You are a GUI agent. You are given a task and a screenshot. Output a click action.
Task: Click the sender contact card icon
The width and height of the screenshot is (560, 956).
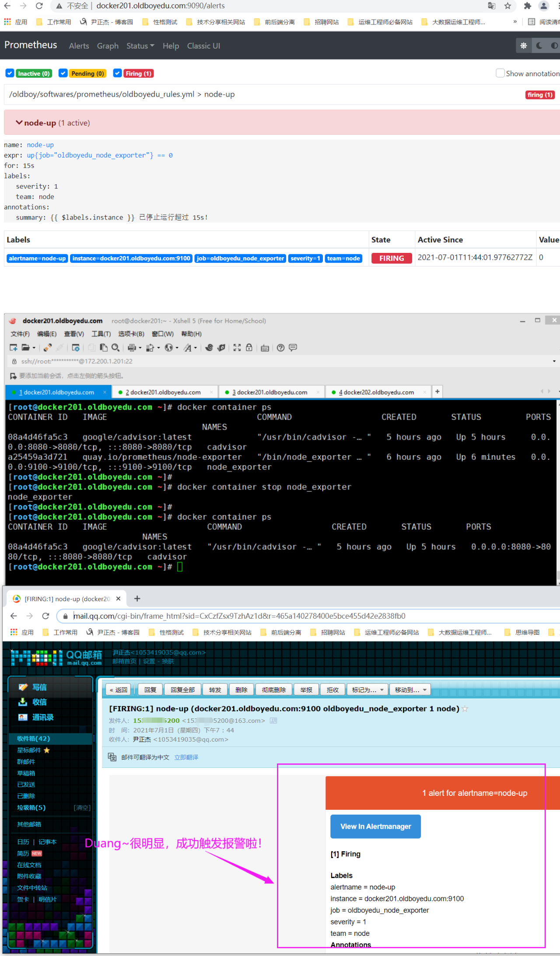pos(273,721)
